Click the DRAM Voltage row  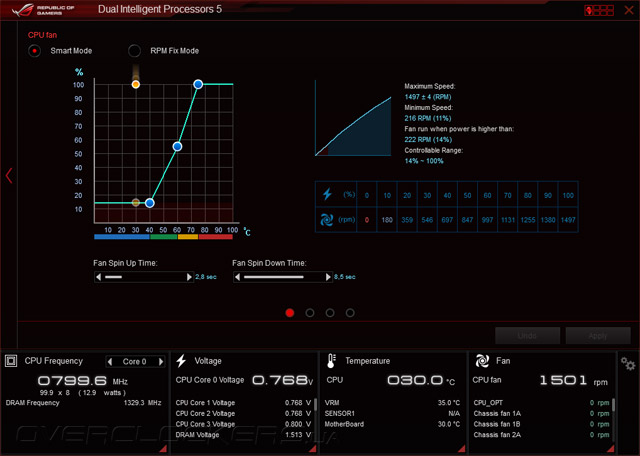coord(243,435)
